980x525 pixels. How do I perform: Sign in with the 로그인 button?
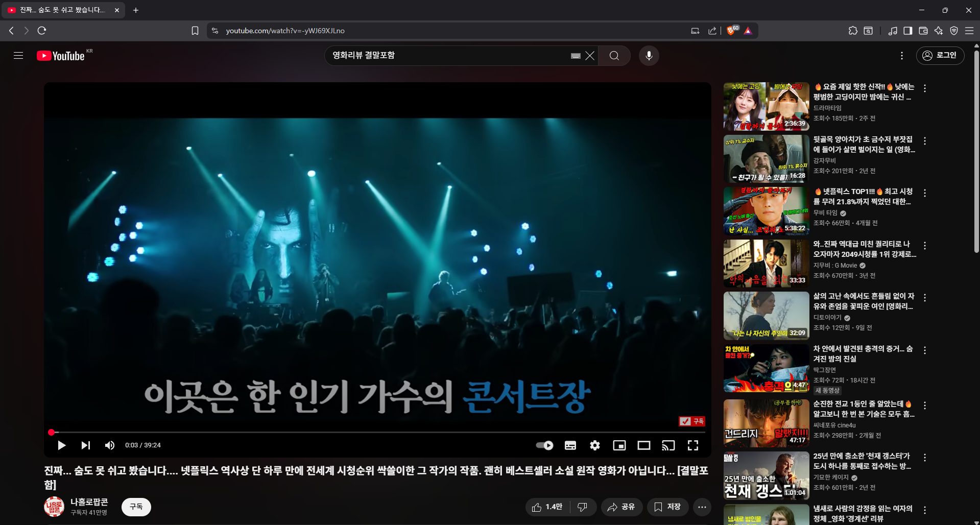click(x=940, y=55)
